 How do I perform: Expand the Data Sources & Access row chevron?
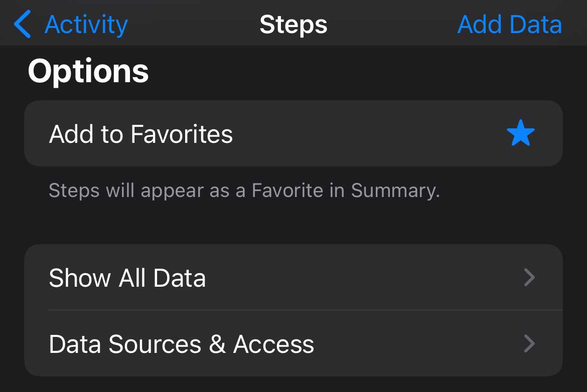click(529, 344)
